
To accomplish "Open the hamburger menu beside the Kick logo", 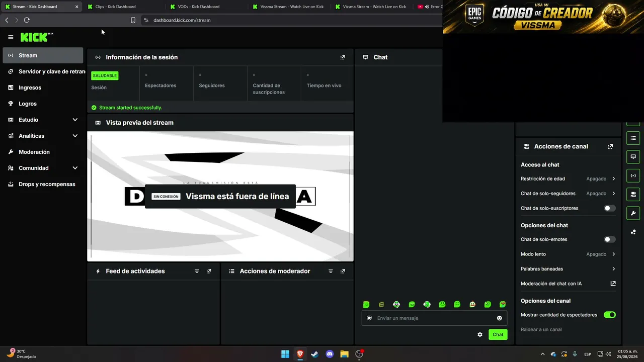I will click(11, 37).
